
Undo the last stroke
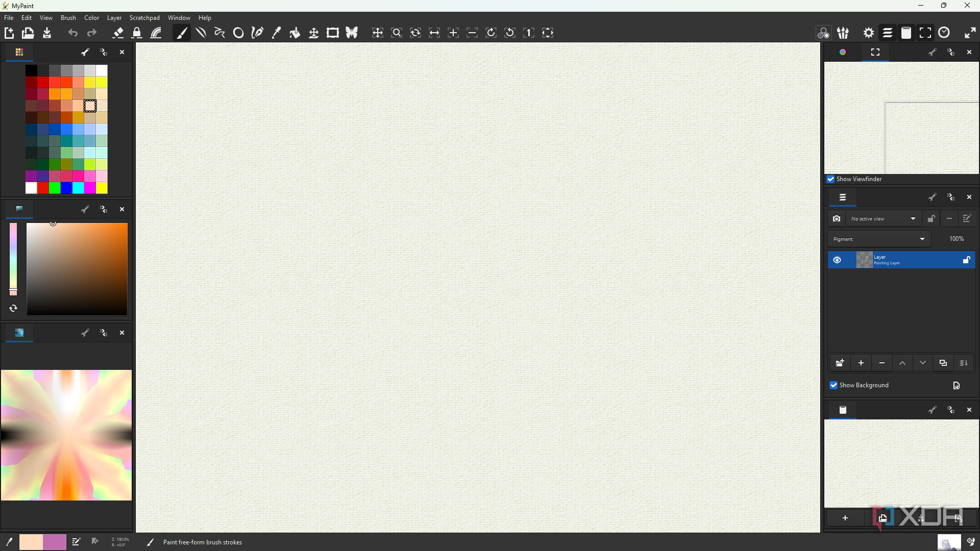73,33
